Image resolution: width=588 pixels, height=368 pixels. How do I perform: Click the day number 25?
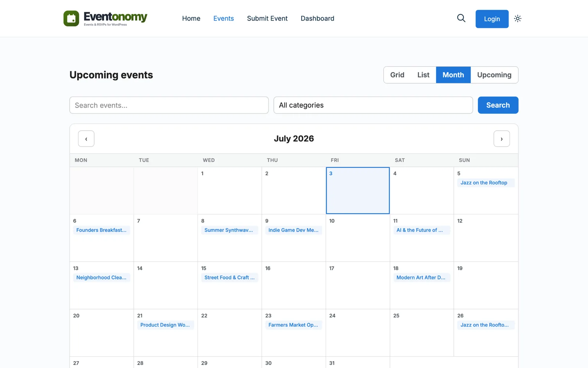396,316
